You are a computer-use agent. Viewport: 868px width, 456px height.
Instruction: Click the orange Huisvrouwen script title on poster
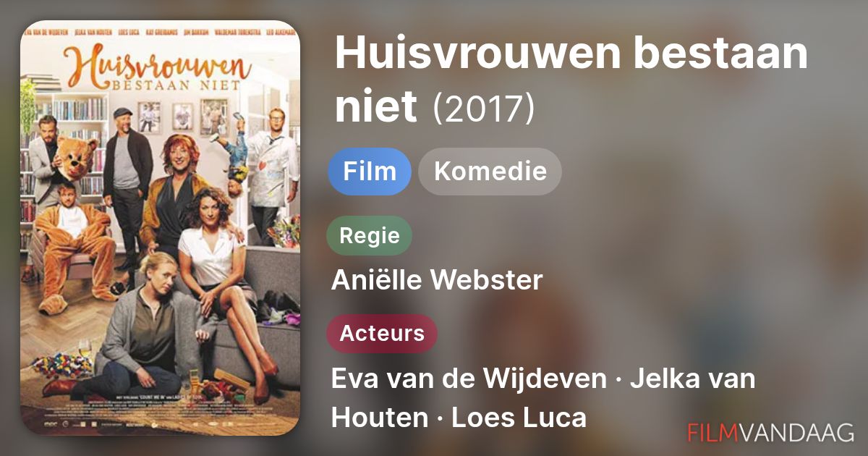tap(157, 67)
